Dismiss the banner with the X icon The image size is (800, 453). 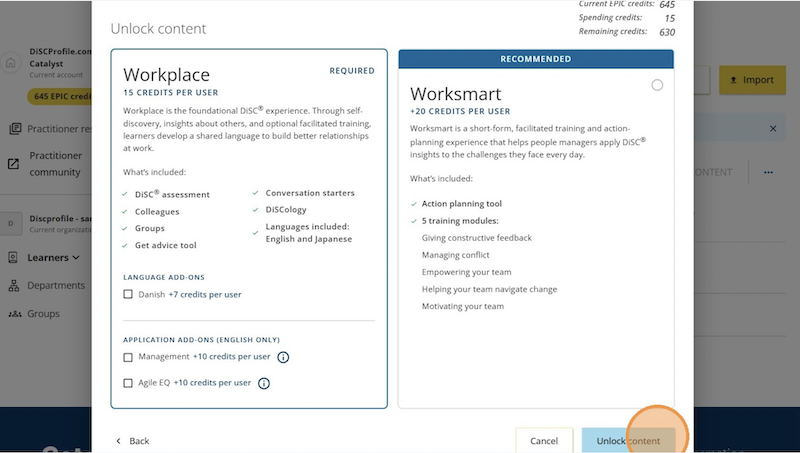[x=773, y=129]
